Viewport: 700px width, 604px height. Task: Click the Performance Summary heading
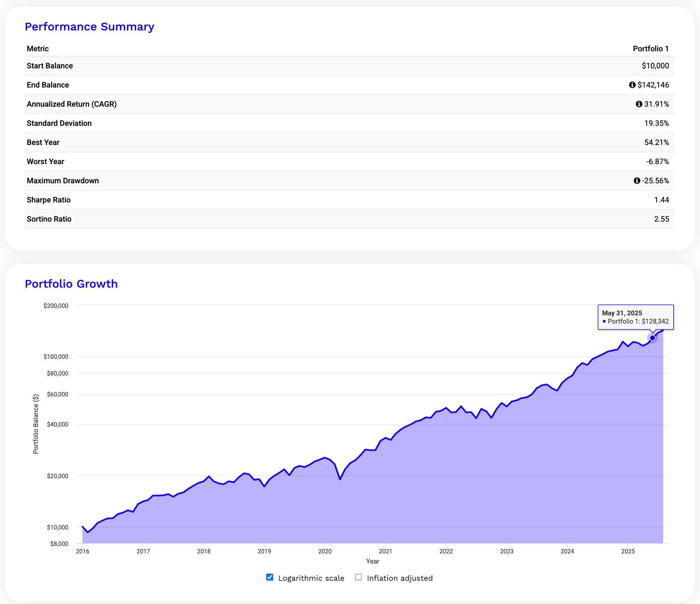pyautogui.click(x=89, y=27)
